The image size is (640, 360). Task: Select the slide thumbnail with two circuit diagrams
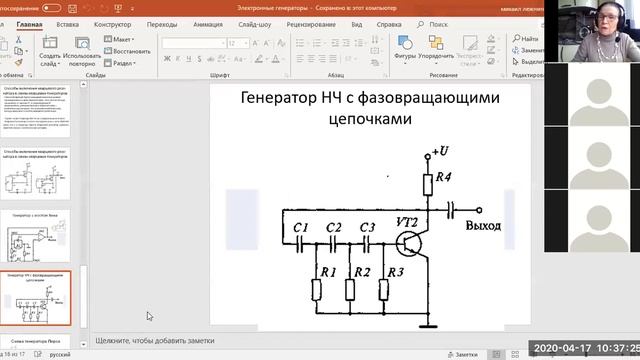pos(36,174)
